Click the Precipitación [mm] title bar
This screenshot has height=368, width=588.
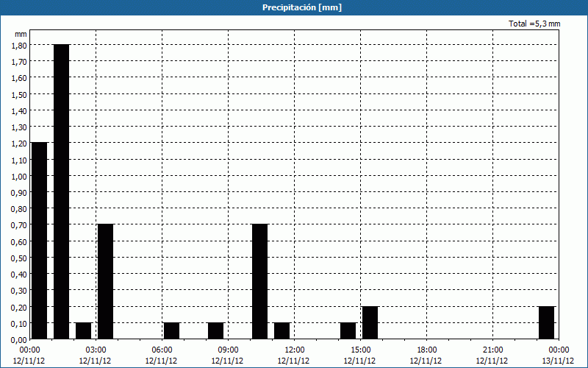294,7
